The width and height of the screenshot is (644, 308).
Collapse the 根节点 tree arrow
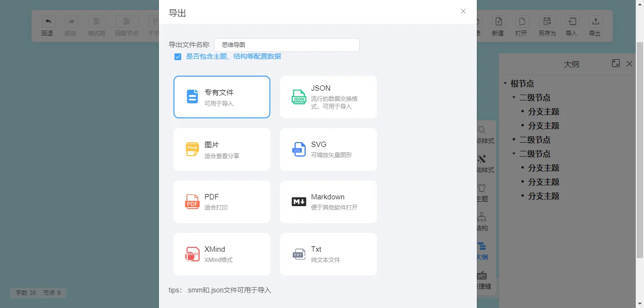tap(505, 83)
